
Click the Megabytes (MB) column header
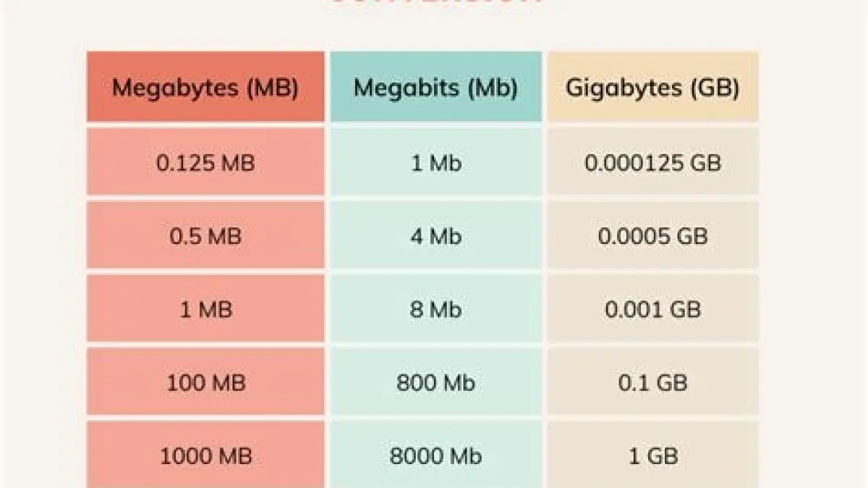tap(205, 88)
